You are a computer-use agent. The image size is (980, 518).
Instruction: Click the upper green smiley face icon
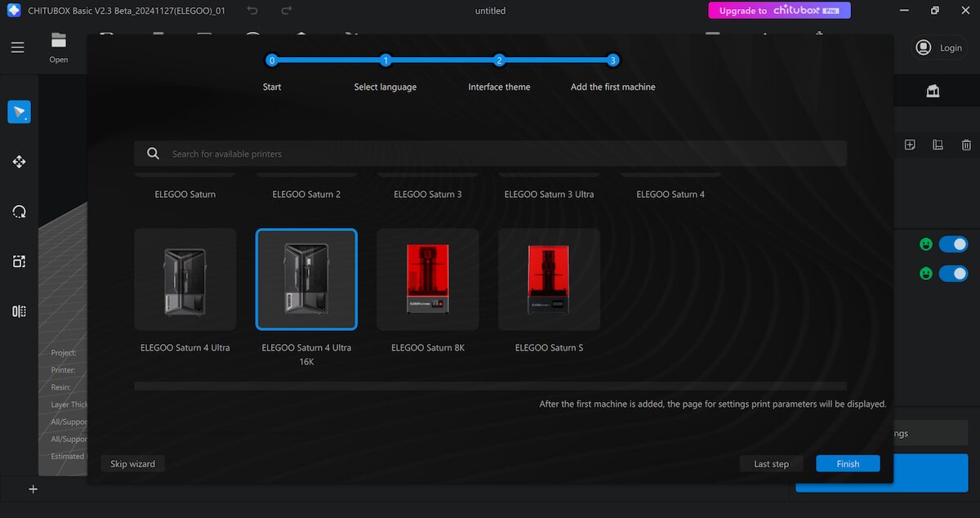click(926, 244)
